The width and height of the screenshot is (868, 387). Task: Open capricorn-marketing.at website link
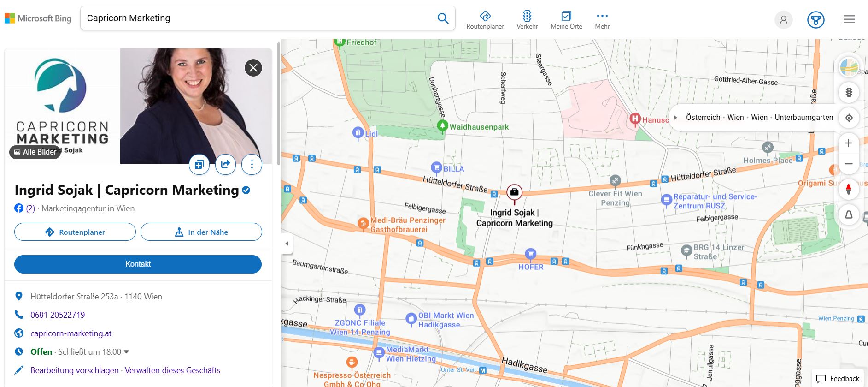coord(71,333)
